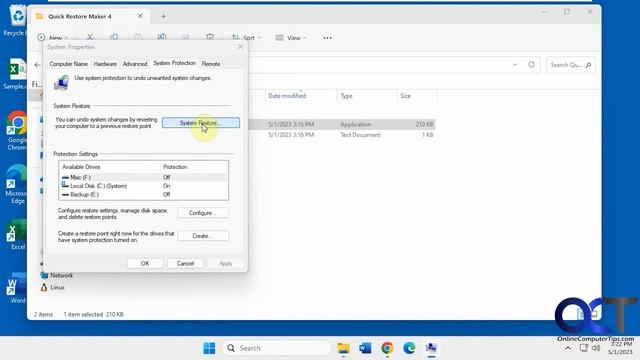Open the View dropdown in Explorer

(x=291, y=38)
